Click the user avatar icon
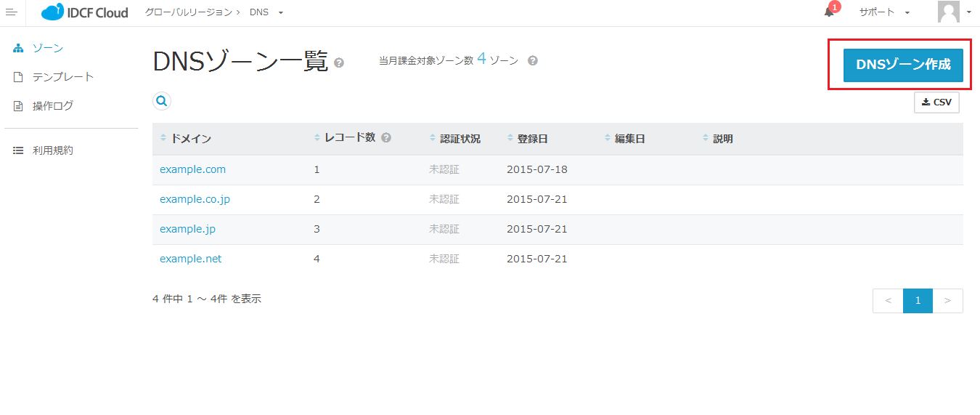Viewport: 980px width, 415px height. tap(948, 12)
